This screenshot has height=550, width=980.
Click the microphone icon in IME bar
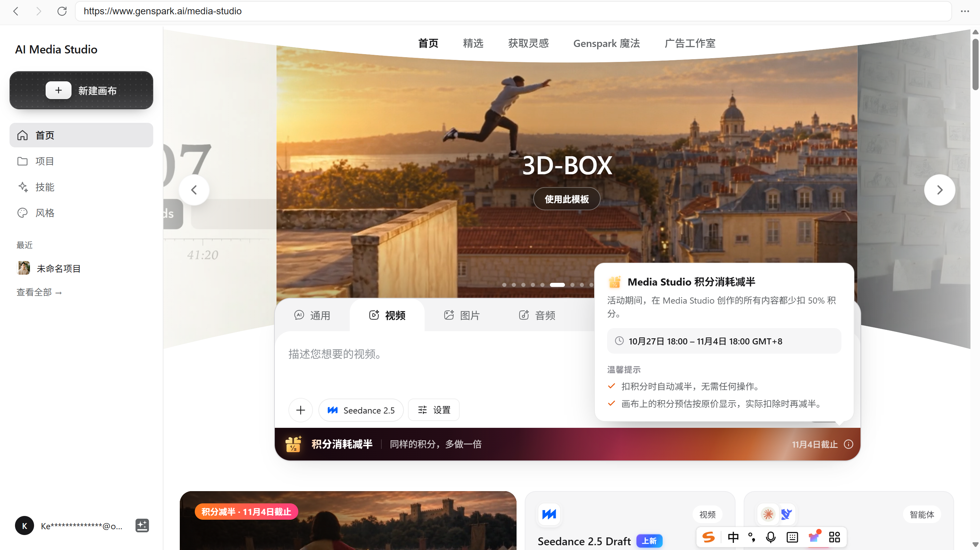(x=771, y=537)
